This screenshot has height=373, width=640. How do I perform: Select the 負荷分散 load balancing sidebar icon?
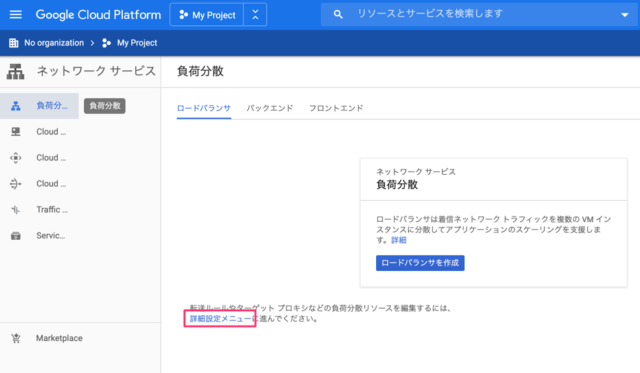tap(16, 106)
